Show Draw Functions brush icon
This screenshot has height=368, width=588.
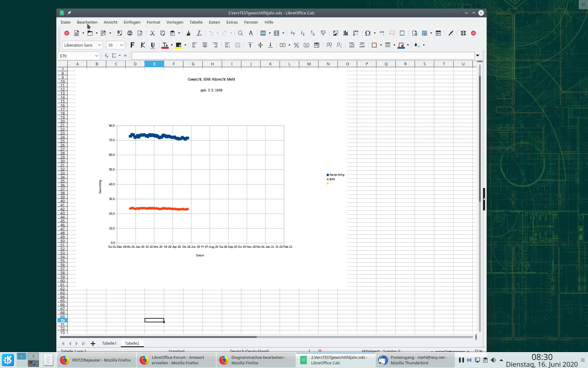[451, 33]
